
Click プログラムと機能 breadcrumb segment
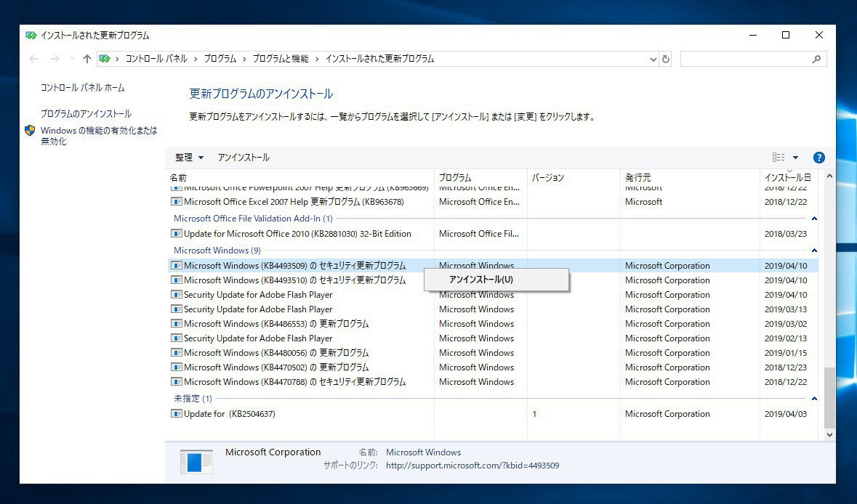(x=281, y=59)
